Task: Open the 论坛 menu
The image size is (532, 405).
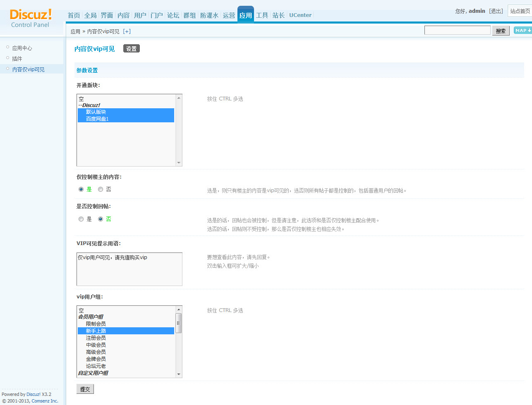Action: 173,15
